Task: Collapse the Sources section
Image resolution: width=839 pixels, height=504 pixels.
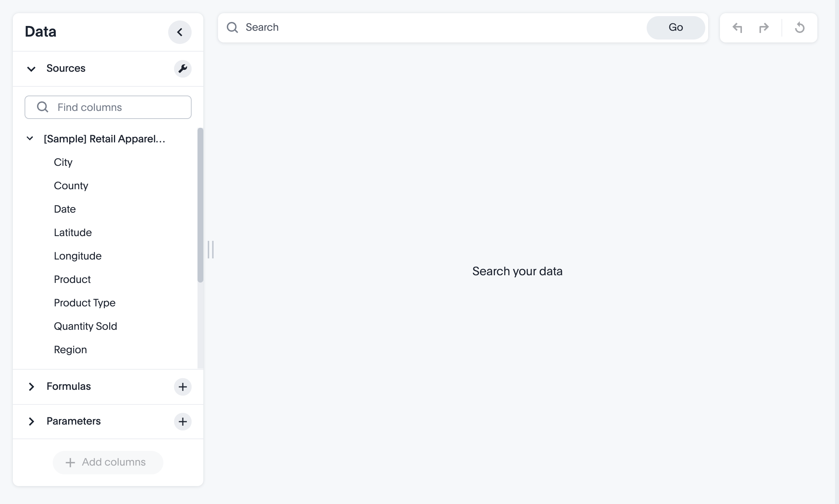Action: (31, 69)
